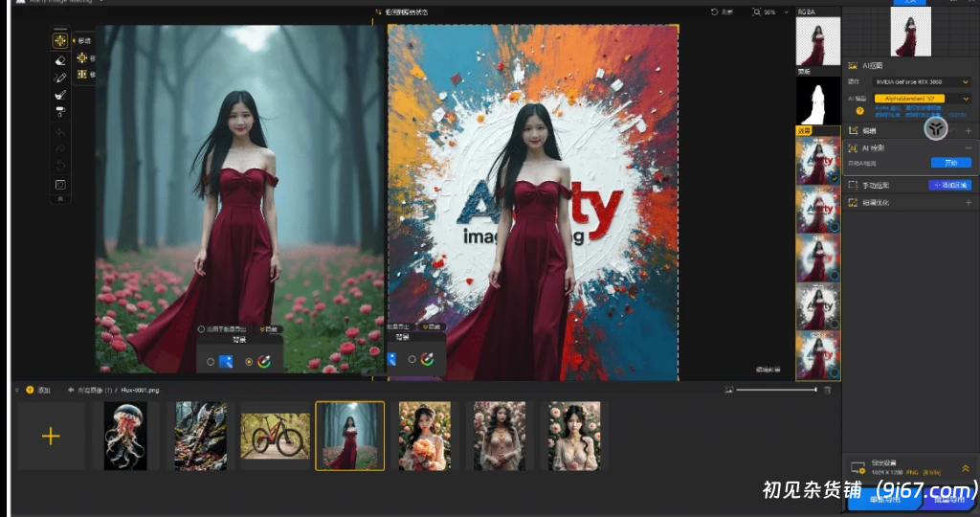Viewport: 980px width, 517px height.
Task: Expand the Edit section with plus sign
Action: click(x=969, y=130)
